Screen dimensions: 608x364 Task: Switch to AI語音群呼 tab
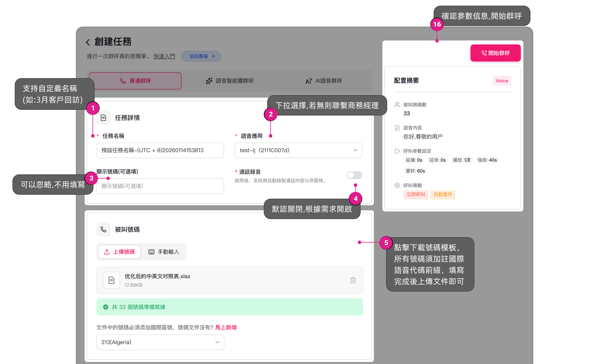coord(324,81)
